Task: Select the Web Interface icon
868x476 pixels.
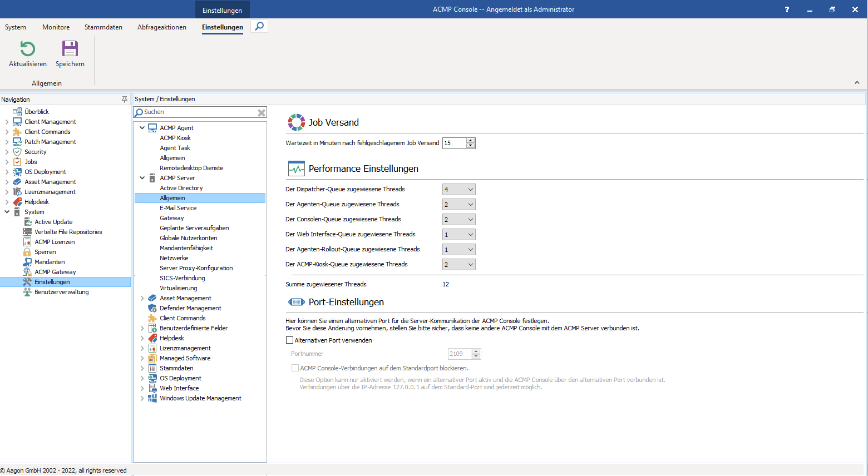Action: pyautogui.click(x=152, y=388)
